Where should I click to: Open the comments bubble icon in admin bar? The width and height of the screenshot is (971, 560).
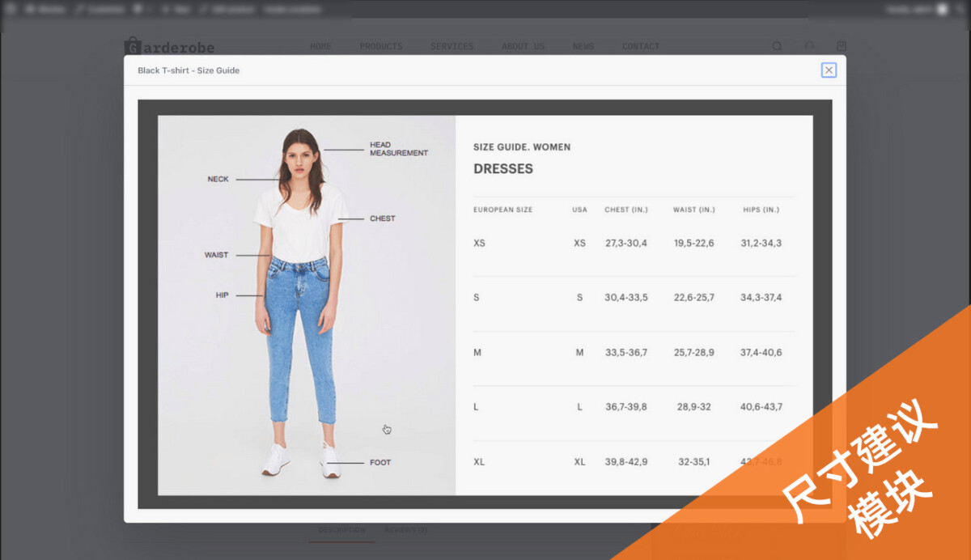138,10
